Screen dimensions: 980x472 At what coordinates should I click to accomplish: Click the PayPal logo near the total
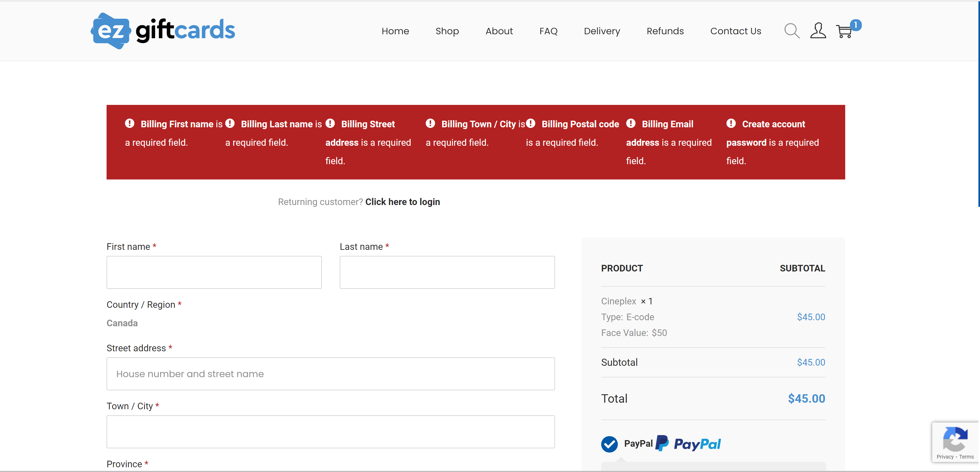tap(688, 444)
